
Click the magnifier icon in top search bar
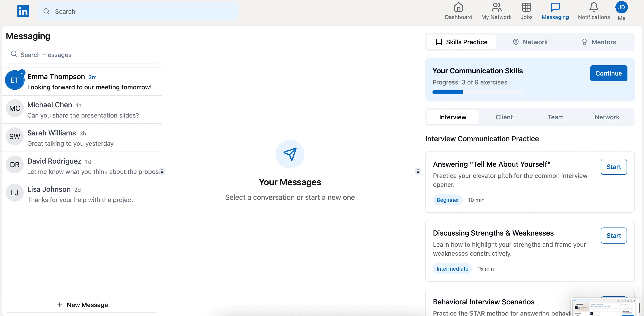click(46, 11)
